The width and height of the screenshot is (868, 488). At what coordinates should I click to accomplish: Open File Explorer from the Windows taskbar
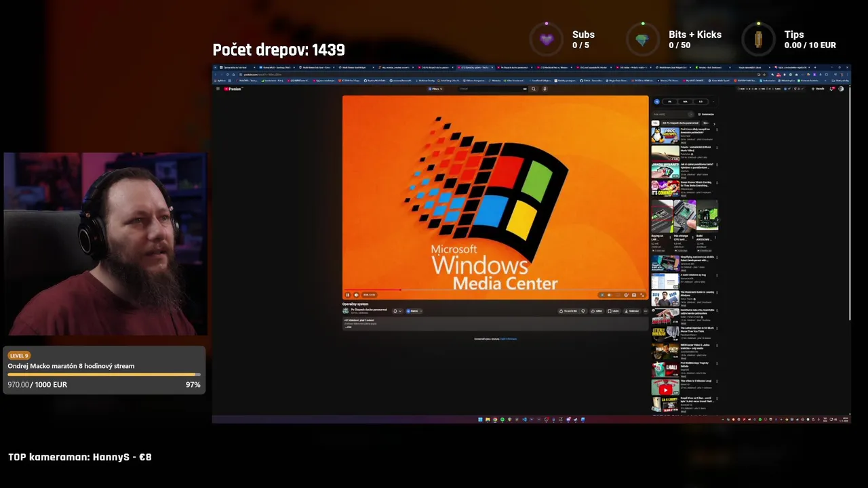(x=487, y=420)
